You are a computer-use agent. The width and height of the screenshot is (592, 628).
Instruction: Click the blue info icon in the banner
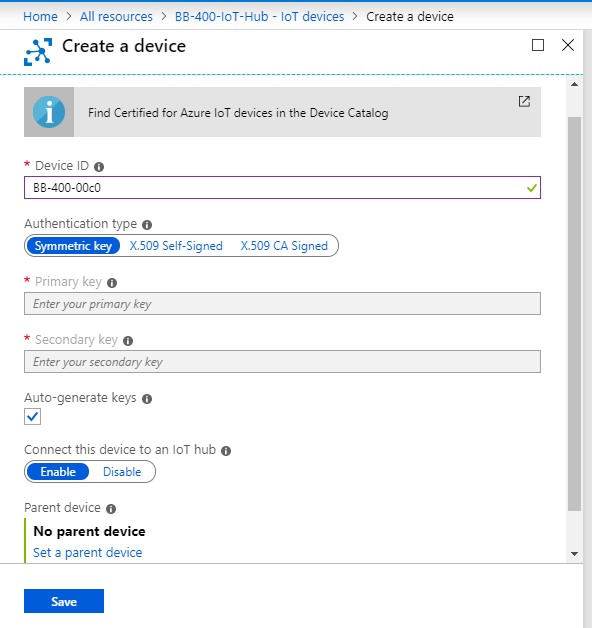(49, 112)
